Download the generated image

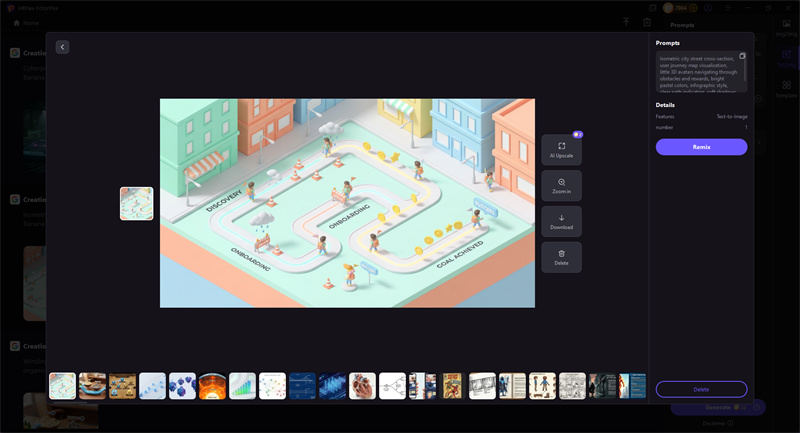pyautogui.click(x=561, y=221)
